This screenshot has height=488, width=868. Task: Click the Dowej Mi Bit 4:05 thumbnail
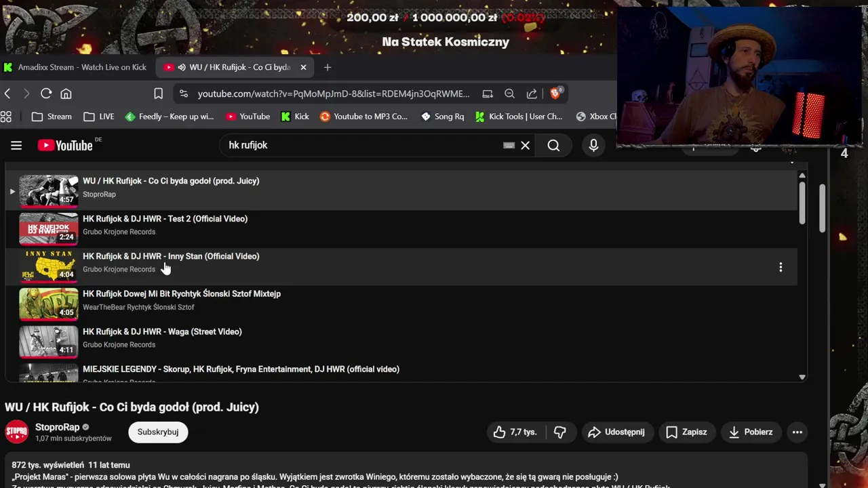coord(48,304)
